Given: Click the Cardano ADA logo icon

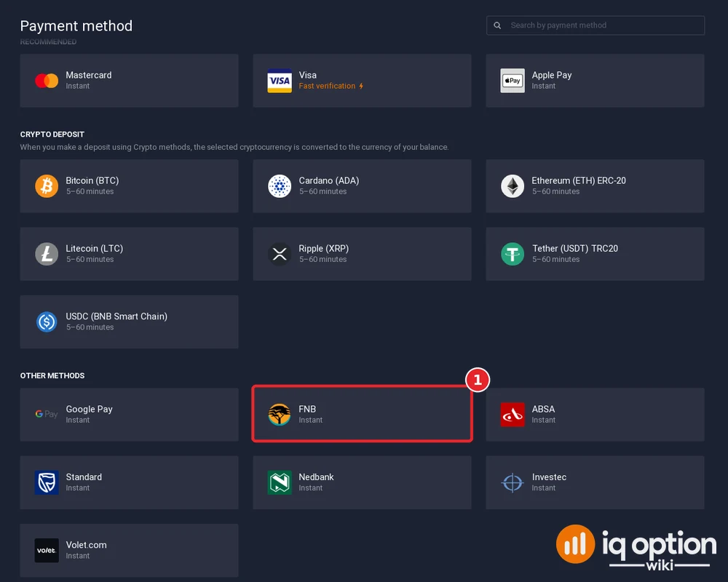Looking at the screenshot, I should (x=280, y=186).
